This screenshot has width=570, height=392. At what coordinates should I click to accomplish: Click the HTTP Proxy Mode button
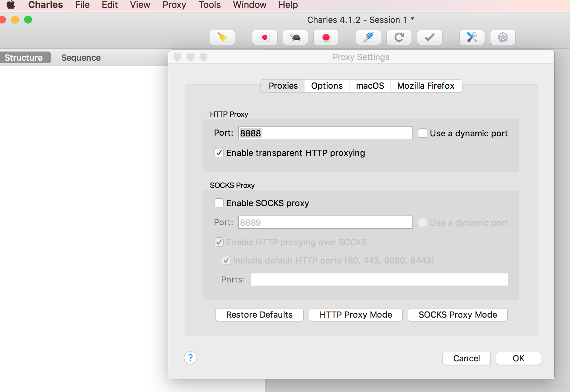pyautogui.click(x=356, y=315)
